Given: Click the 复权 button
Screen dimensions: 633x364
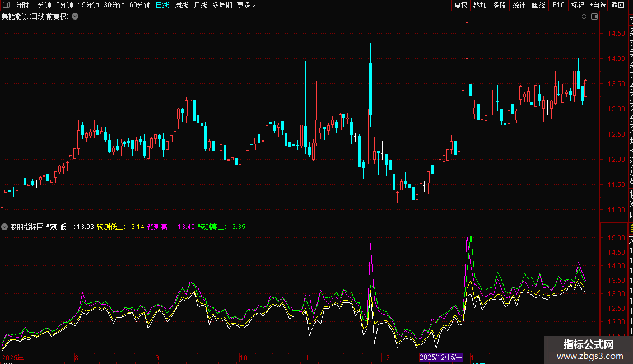Looking at the screenshot, I should click(460, 5).
